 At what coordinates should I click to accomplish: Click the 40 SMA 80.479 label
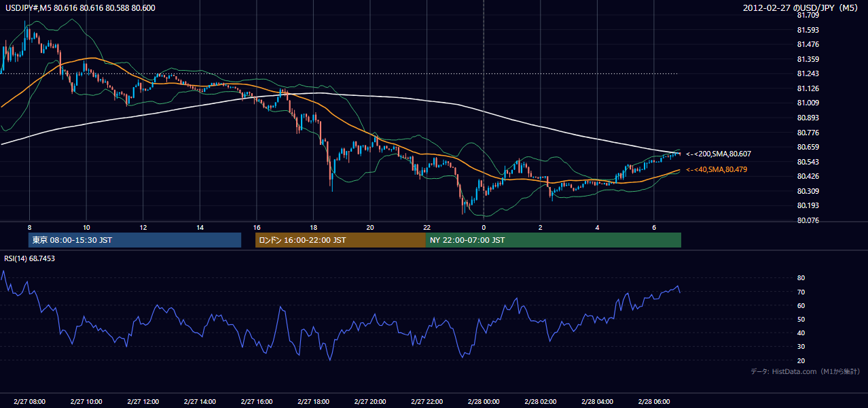pyautogui.click(x=717, y=169)
